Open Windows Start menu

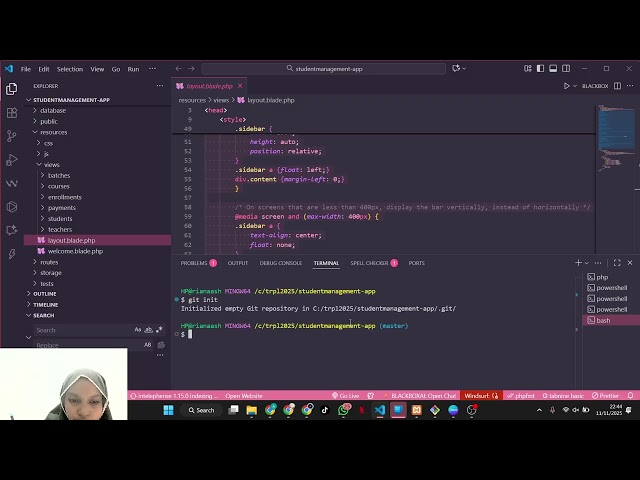pos(168,410)
